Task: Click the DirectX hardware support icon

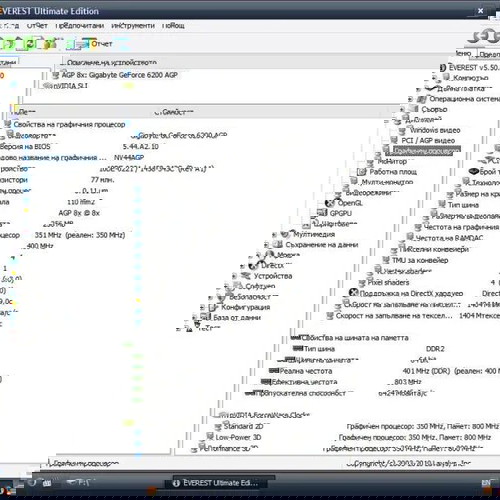Action: point(353,293)
